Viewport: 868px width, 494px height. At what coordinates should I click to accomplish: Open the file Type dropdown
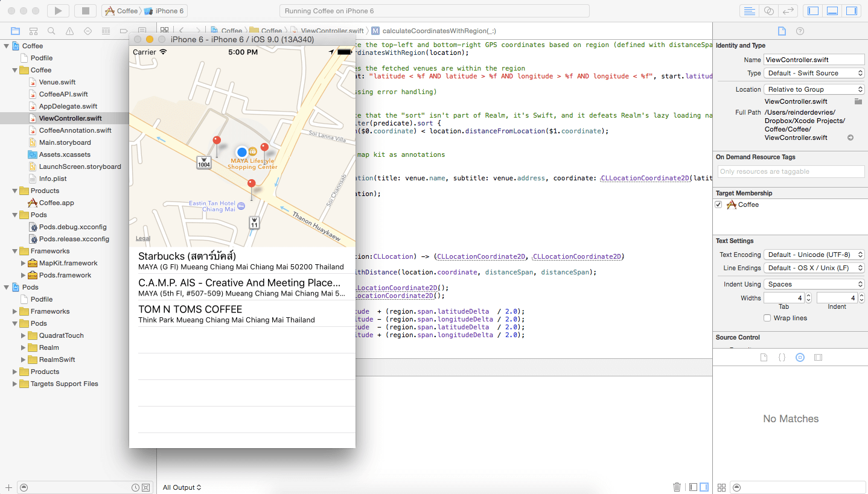(814, 73)
